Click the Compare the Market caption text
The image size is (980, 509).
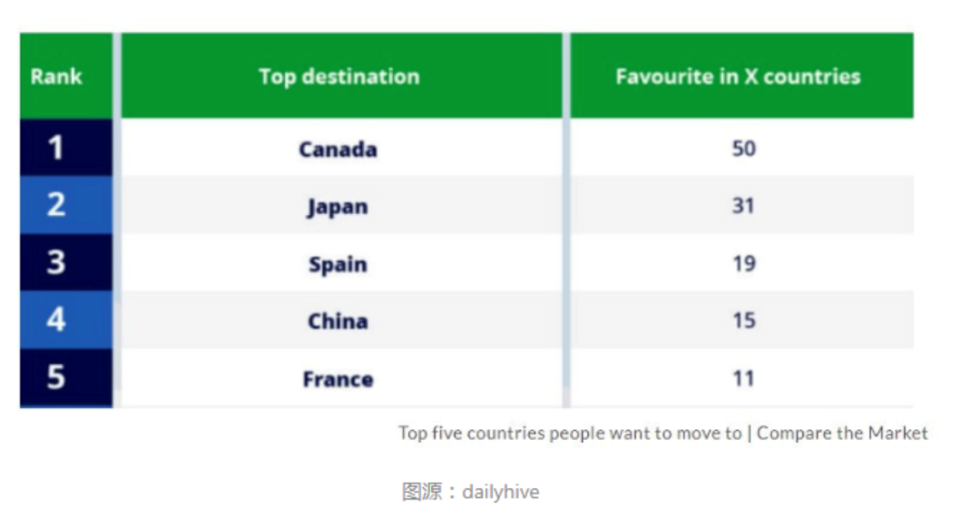[842, 433]
